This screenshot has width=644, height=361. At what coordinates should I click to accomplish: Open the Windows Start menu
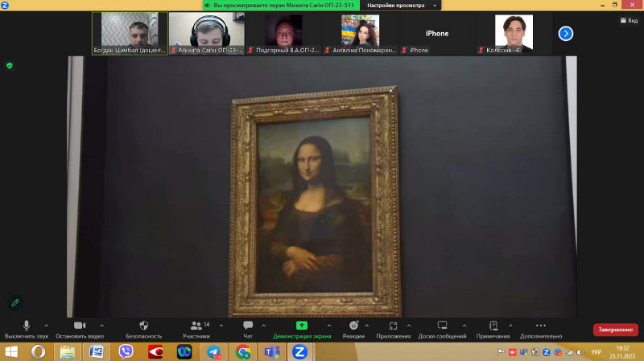[11, 352]
